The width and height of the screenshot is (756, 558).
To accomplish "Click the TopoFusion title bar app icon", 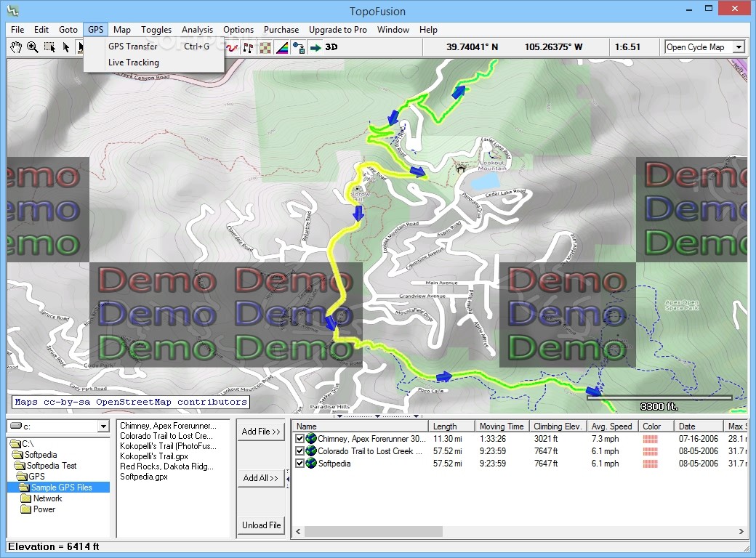I will pyautogui.click(x=13, y=10).
